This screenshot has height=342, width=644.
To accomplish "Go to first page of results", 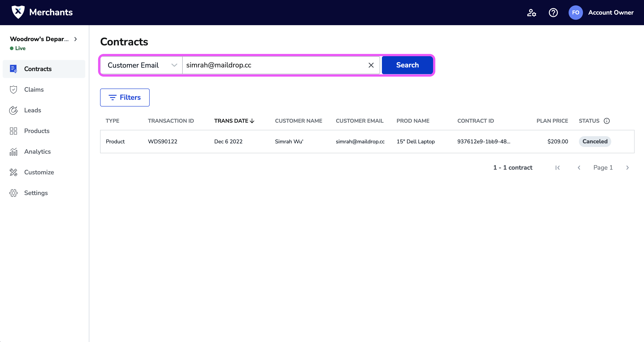I will click(558, 168).
